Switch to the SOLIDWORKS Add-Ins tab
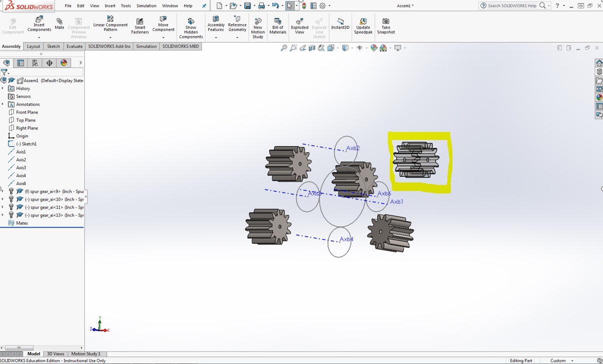Screen dimensions: 603x364 point(109,46)
